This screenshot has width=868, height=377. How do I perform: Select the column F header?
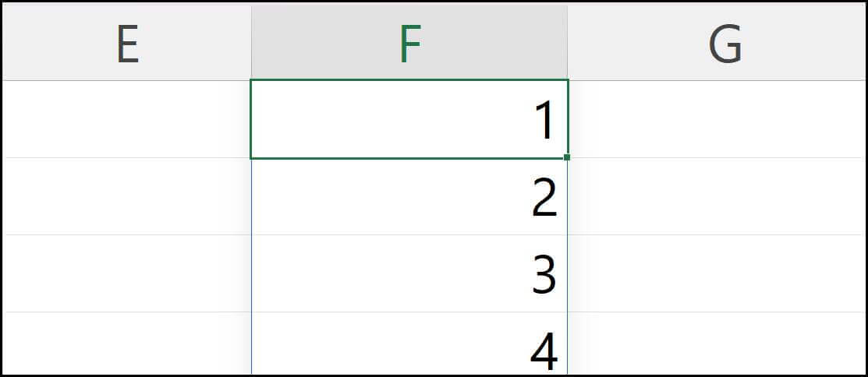[x=409, y=44]
